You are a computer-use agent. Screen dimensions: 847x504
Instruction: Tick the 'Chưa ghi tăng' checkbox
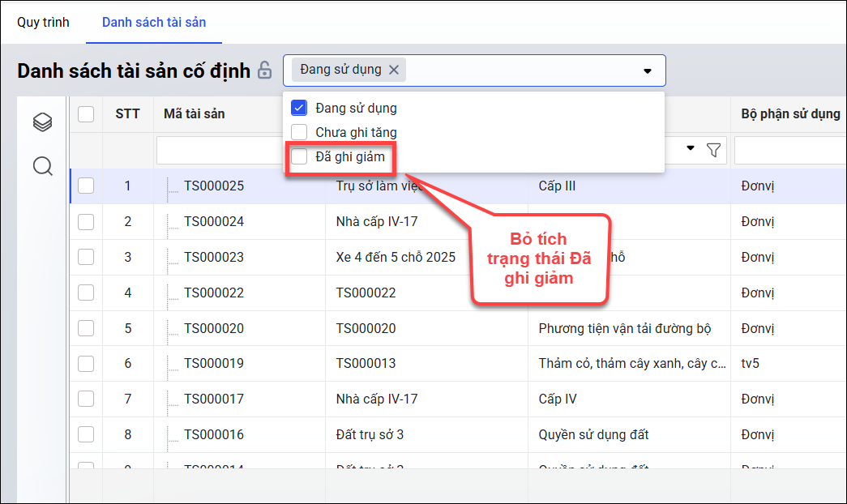tap(299, 132)
